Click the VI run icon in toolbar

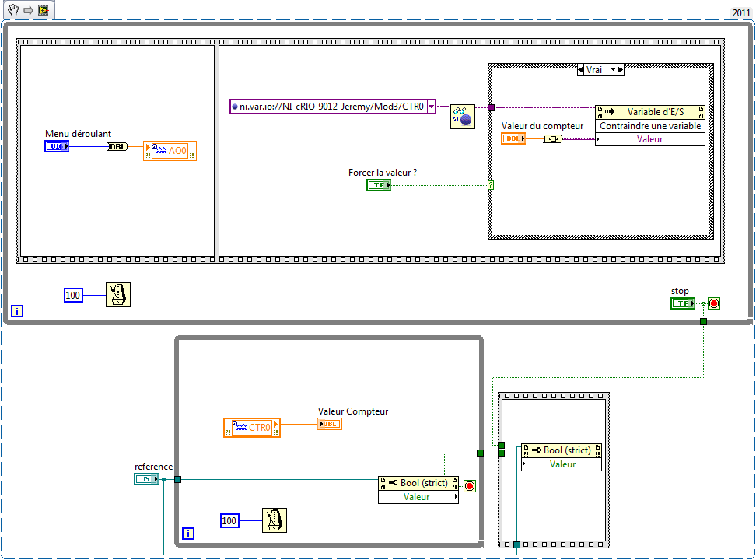(x=43, y=10)
